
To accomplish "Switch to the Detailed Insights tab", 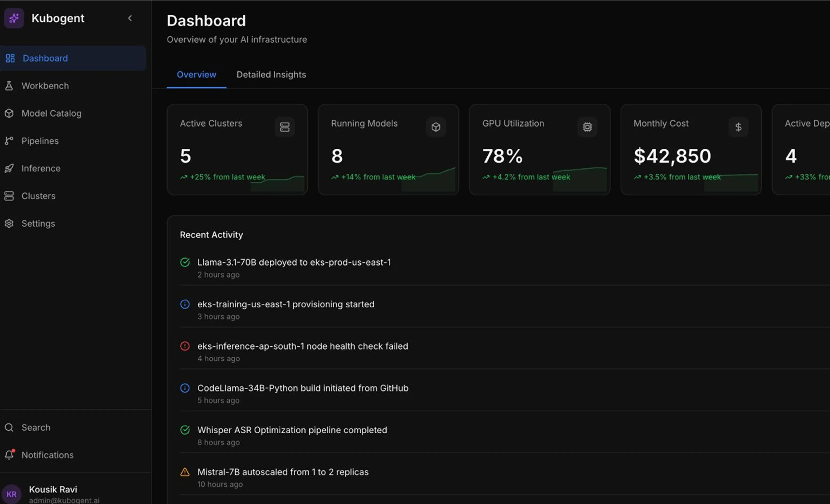I will 271,75.
